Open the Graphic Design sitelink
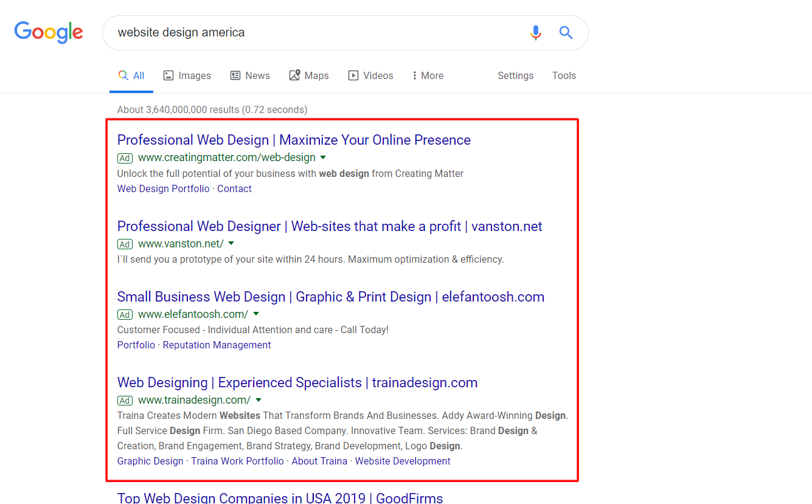812x504 pixels. tap(150, 461)
